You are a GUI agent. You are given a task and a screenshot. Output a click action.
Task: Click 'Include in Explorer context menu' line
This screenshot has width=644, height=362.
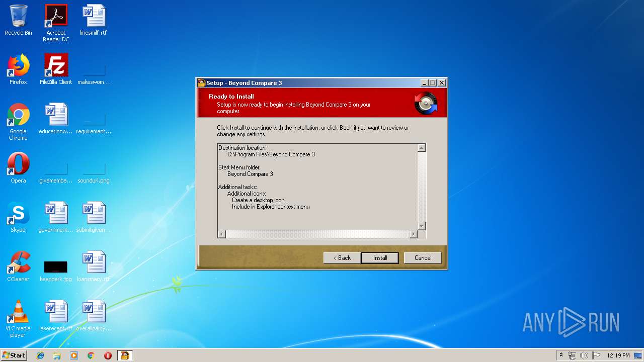pos(271,207)
